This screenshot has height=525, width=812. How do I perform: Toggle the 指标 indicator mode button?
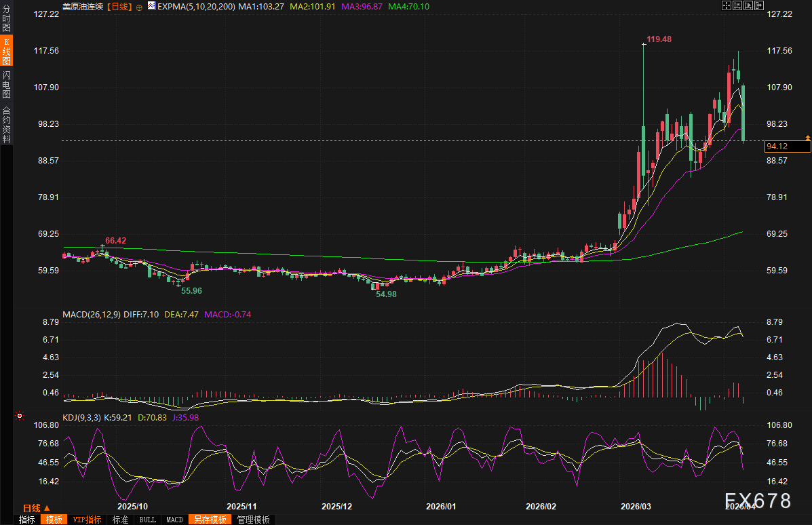(x=27, y=520)
